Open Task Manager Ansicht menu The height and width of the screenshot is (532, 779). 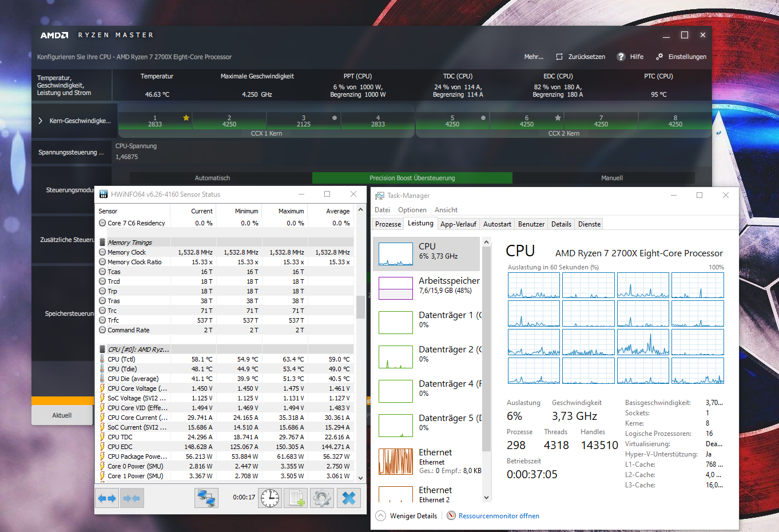click(x=446, y=210)
